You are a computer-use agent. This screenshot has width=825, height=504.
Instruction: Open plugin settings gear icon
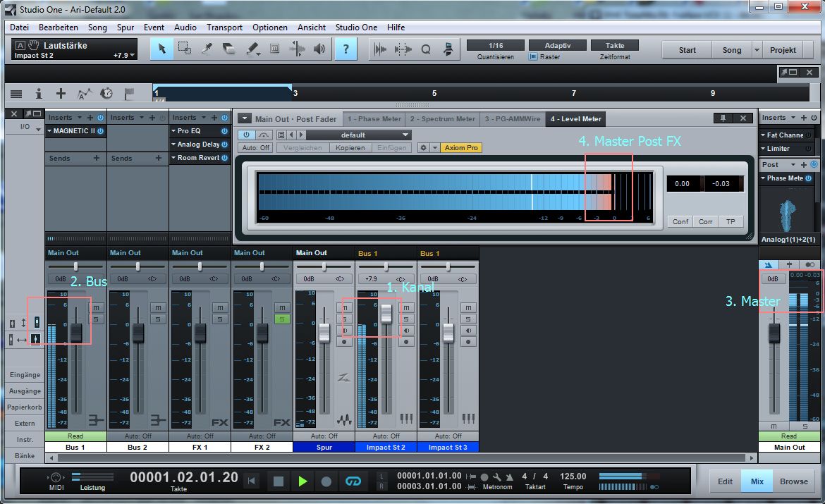point(424,148)
